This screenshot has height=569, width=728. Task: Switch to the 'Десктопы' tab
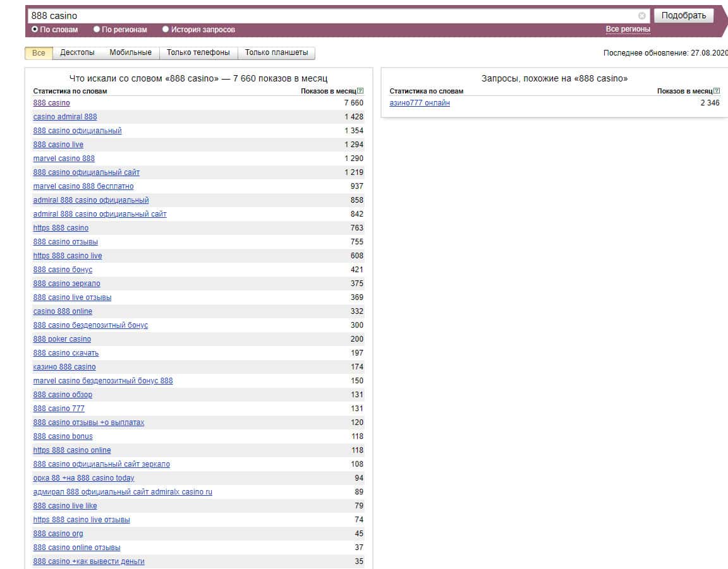click(x=77, y=53)
